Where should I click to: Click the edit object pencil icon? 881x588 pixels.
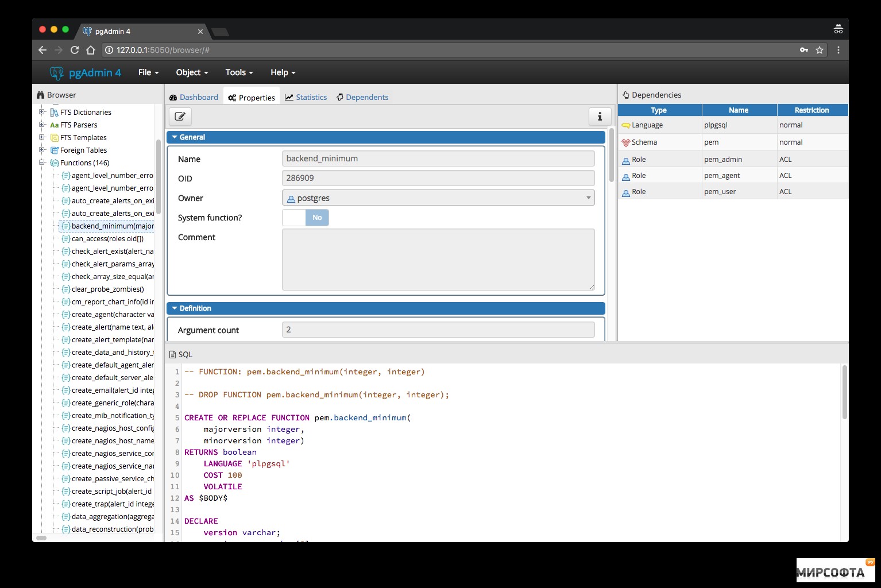coord(180,117)
